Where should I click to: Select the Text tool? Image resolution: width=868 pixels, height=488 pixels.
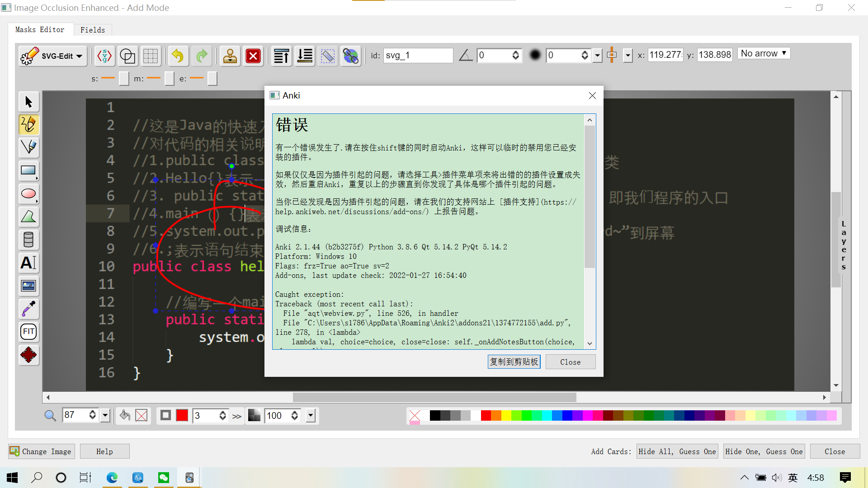[x=28, y=263]
